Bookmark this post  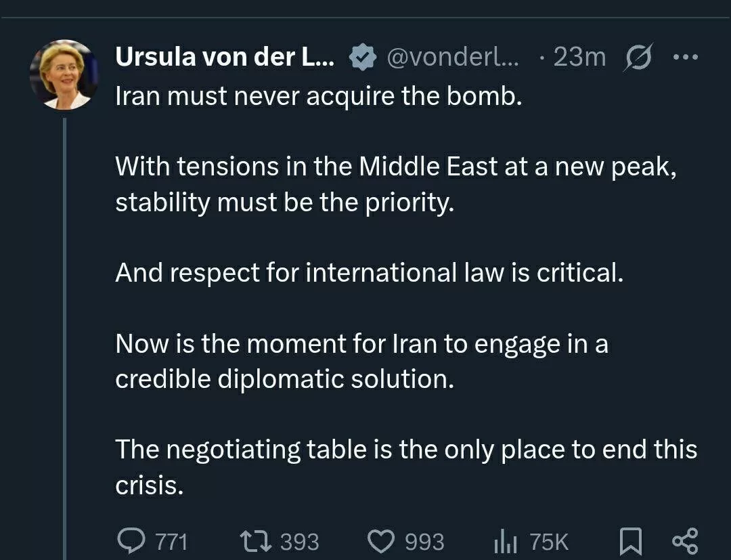[631, 541]
